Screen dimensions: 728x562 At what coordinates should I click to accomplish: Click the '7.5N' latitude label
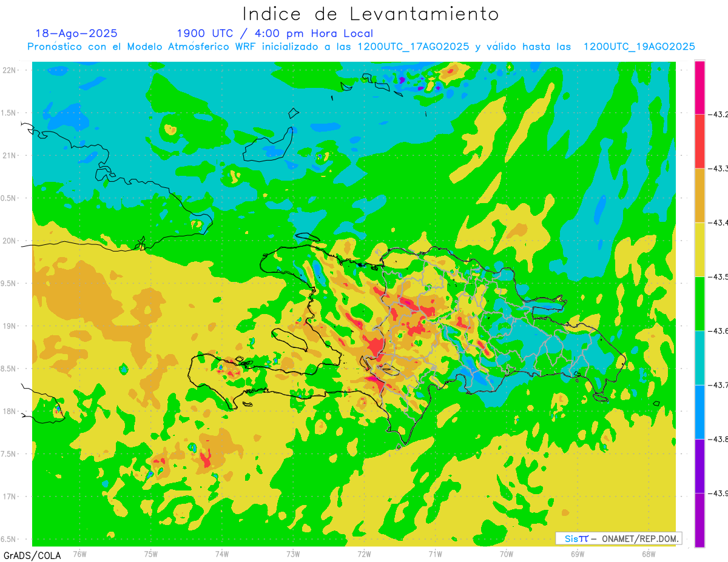coord(8,454)
